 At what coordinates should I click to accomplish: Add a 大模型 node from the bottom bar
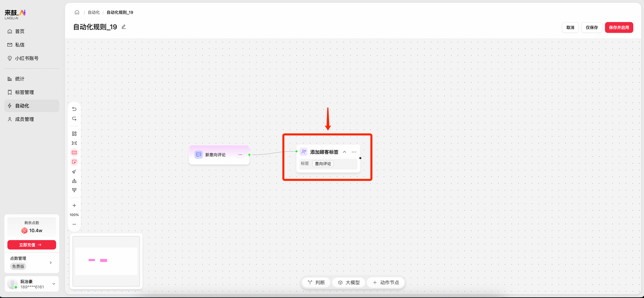point(349,283)
